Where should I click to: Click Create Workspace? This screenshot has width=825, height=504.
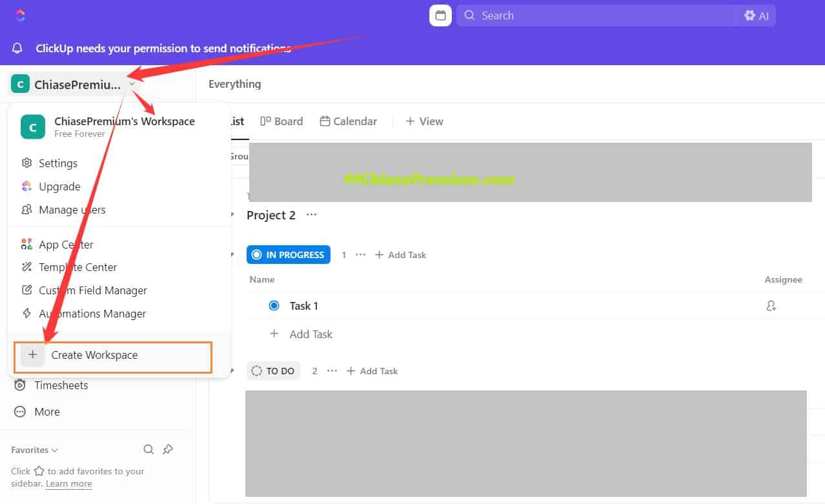(94, 355)
